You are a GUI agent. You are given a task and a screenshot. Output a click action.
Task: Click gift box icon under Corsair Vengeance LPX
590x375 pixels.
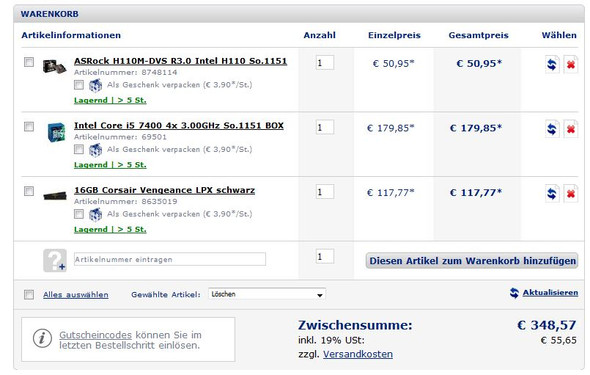[x=95, y=215]
